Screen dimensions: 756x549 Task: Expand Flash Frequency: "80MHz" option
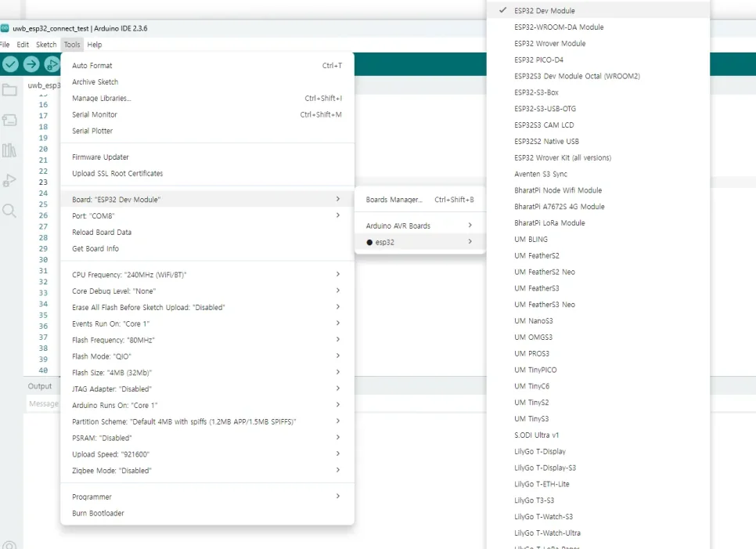pos(207,340)
